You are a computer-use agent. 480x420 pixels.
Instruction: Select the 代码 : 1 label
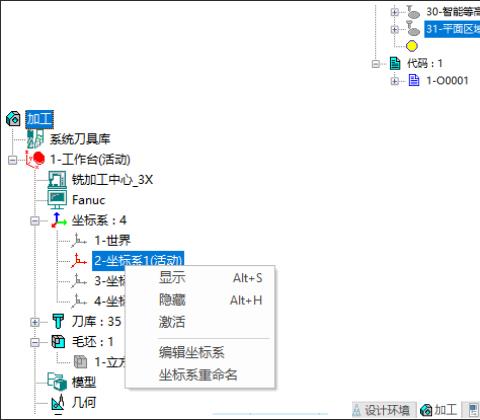click(x=425, y=63)
